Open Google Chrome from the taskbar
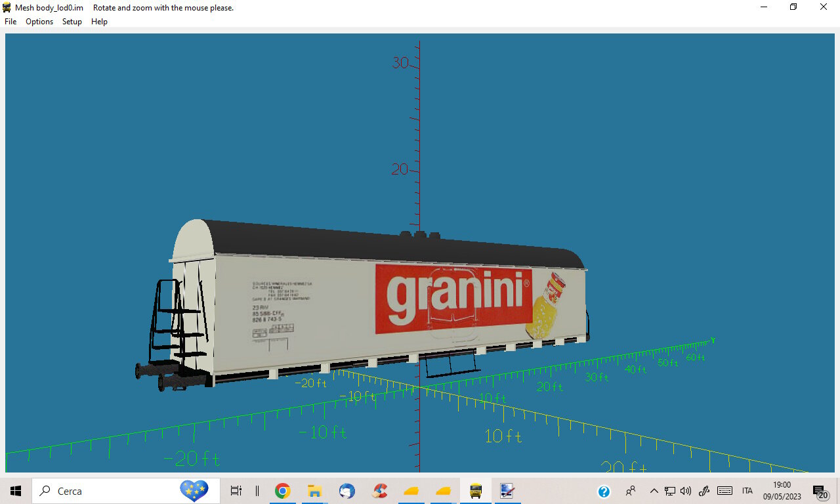Screen dimensions: 840x504 click(x=283, y=491)
